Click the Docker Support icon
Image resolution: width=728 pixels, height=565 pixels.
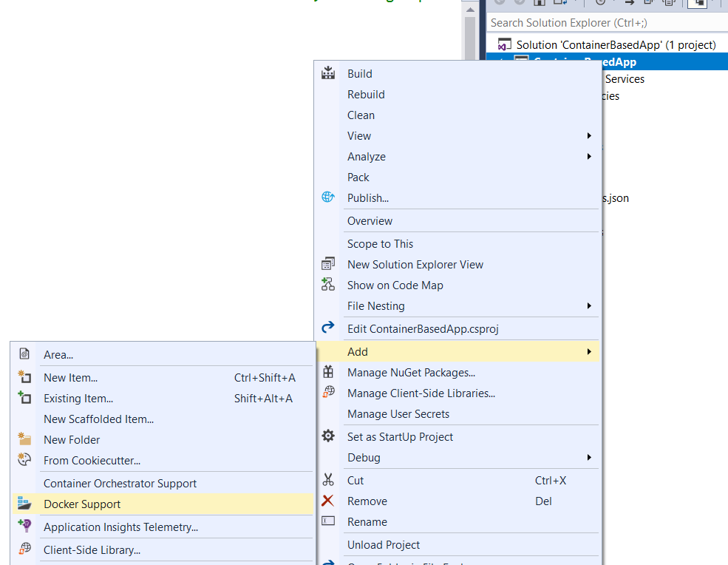(x=24, y=503)
